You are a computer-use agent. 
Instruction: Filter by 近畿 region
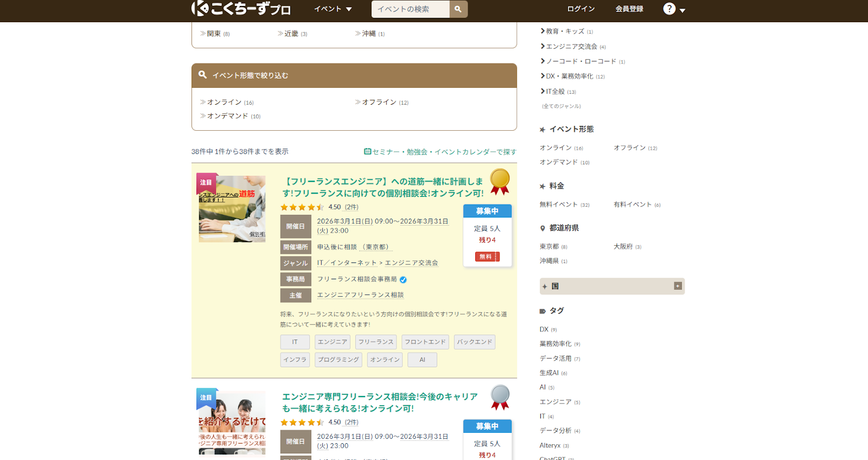(x=292, y=34)
